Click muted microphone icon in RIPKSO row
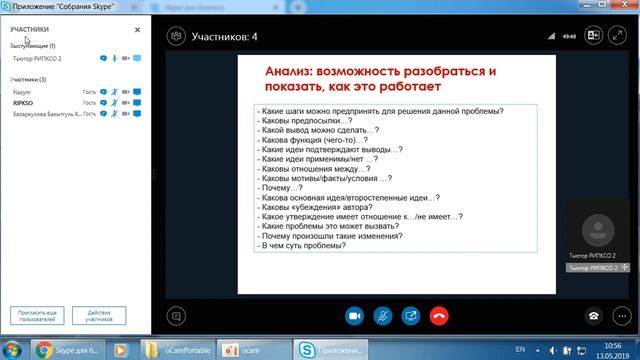Viewport: 640px width, 360px height. click(114, 103)
